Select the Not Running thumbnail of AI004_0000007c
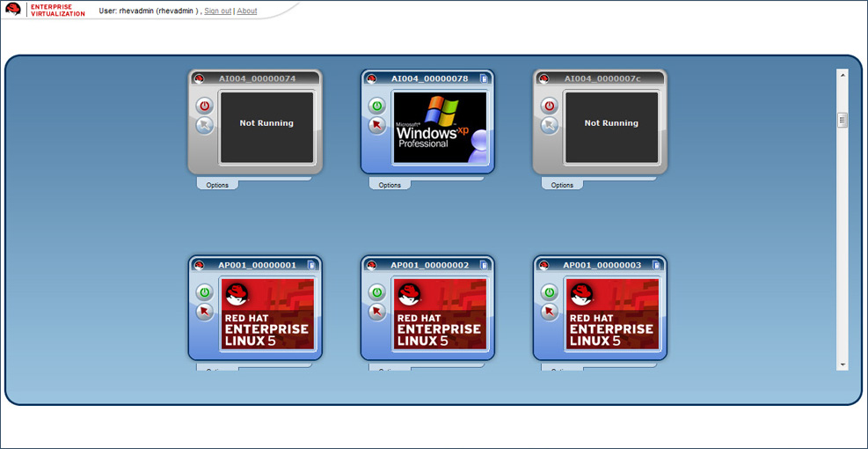This screenshot has width=868, height=449. pyautogui.click(x=612, y=128)
